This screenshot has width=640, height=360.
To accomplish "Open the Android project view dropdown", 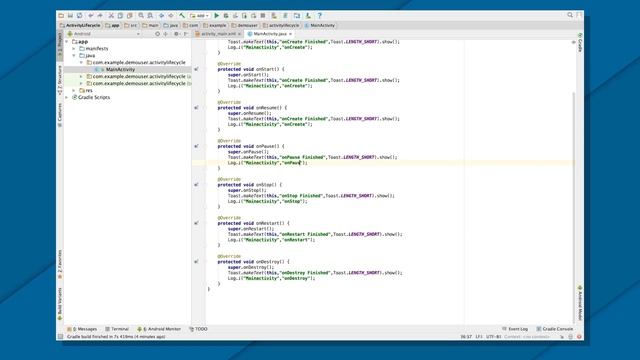I will (x=104, y=34).
